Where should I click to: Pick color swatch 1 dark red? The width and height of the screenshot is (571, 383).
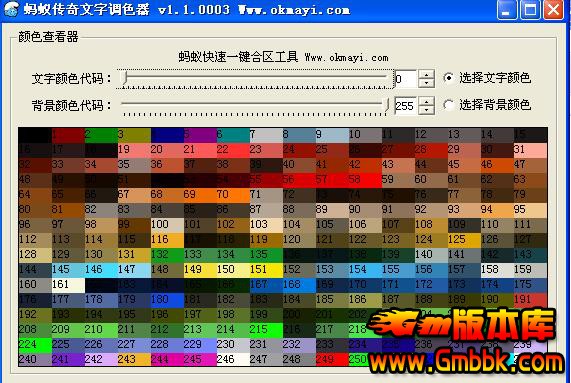68,135
